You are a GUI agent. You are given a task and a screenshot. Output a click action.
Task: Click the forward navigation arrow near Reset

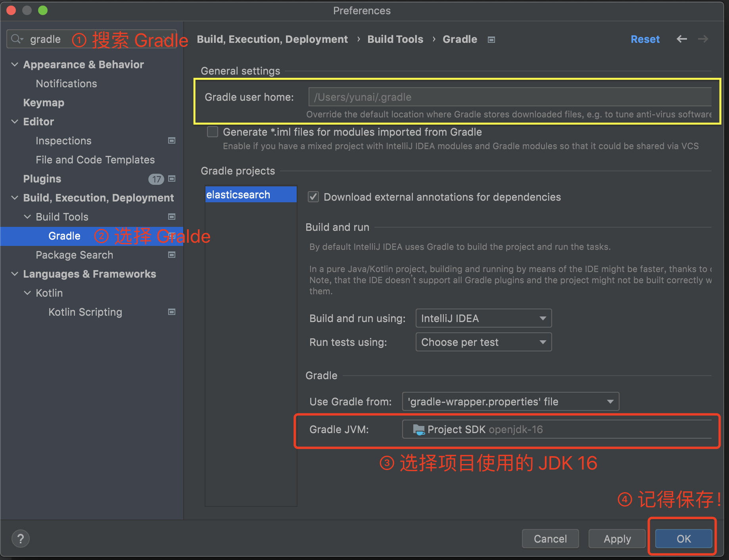click(703, 39)
